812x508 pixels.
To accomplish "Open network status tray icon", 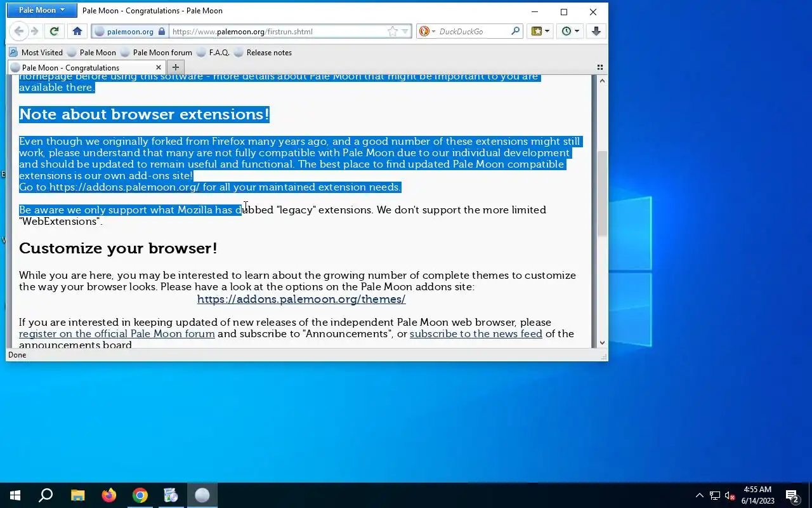I will (715, 495).
